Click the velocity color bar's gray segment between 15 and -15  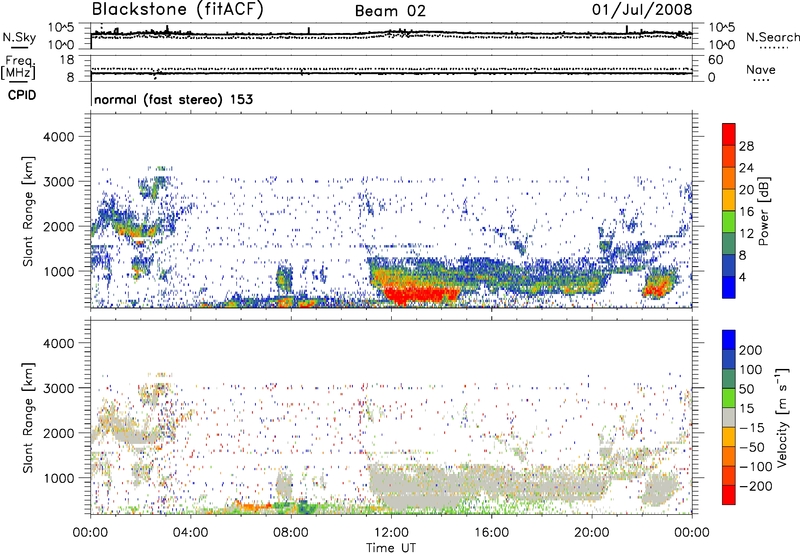[x=729, y=417]
